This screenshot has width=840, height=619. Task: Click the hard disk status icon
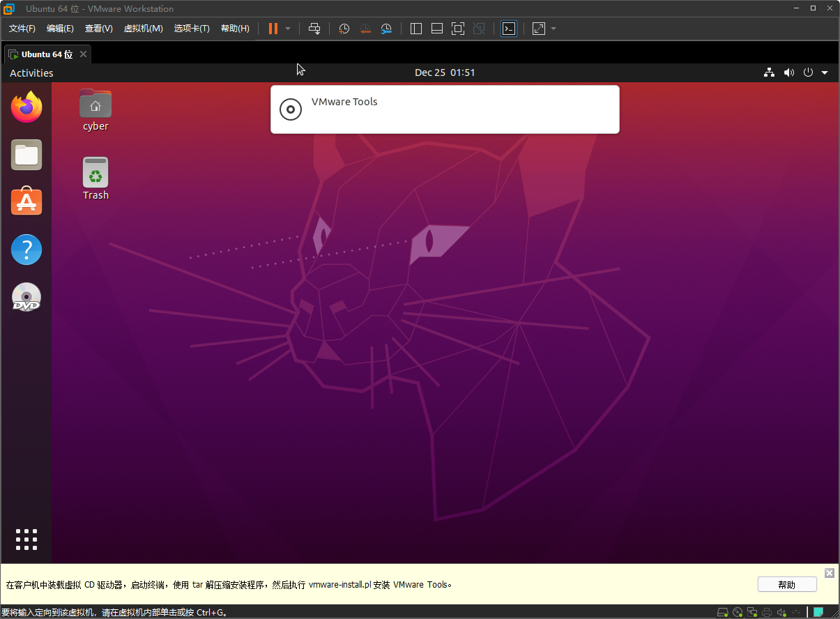coord(723,613)
